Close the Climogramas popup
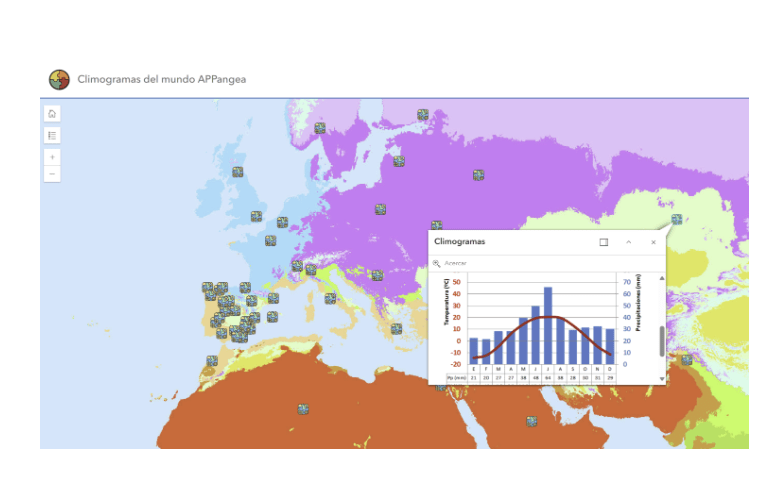The height and width of the screenshot is (502, 779). coord(654,242)
